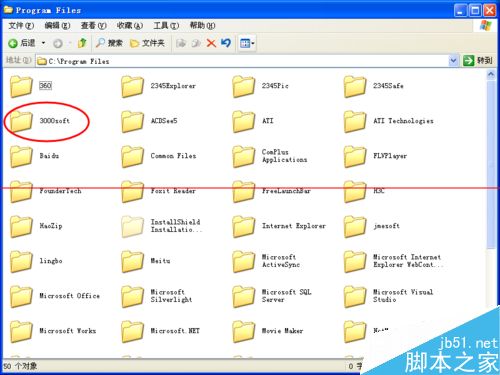Select the ATI folder

click(253, 121)
